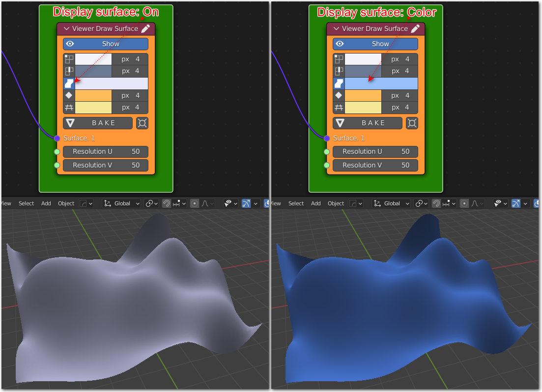Click green Resolution U socket on 'On' node
542x392 pixels.
(x=57, y=152)
